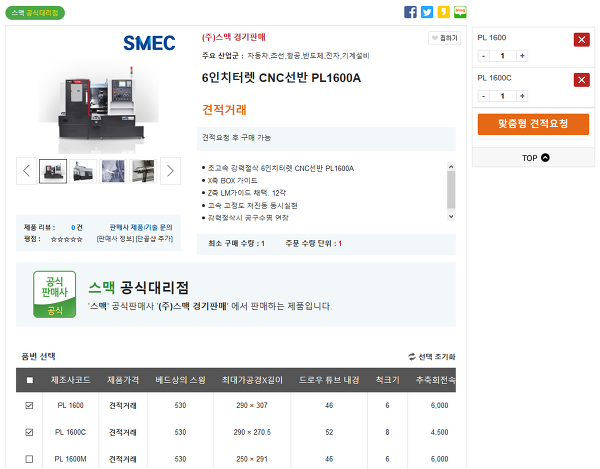Toggle select-all checkbox in table header
Viewport: 600px width, 469px height.
pos(30,380)
